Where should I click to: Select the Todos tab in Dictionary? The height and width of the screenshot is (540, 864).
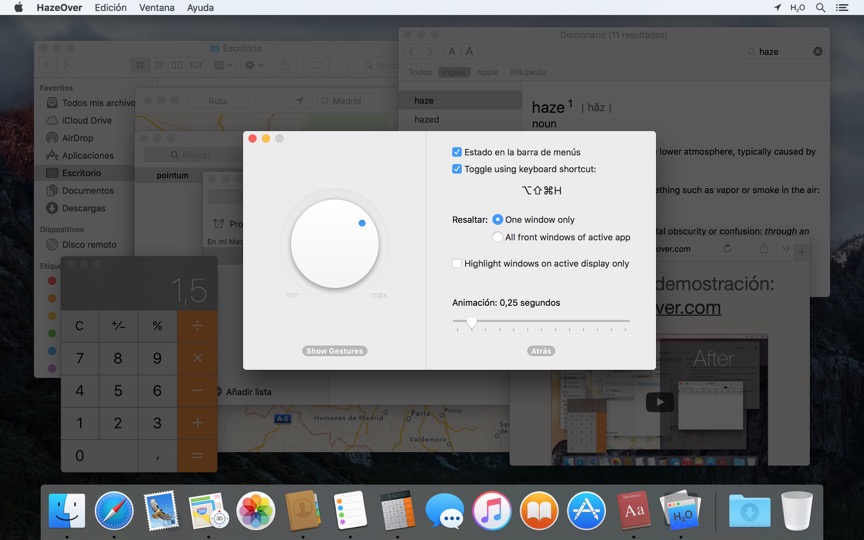[420, 72]
